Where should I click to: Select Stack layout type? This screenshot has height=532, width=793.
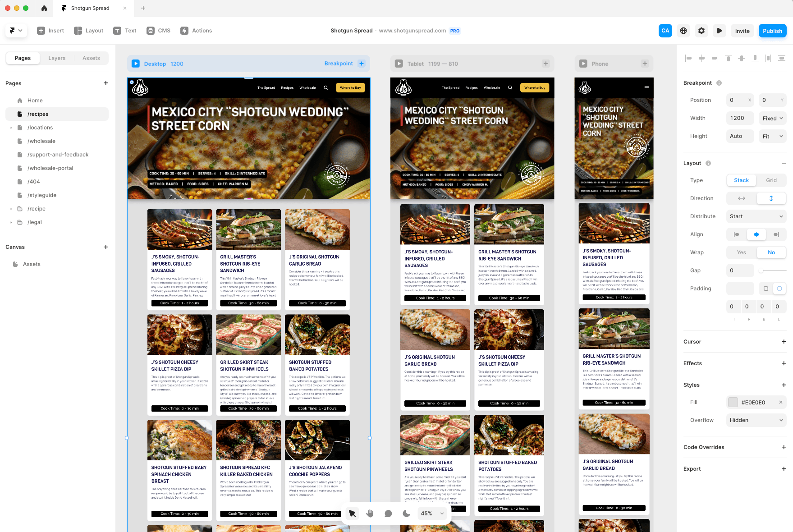[741, 180]
